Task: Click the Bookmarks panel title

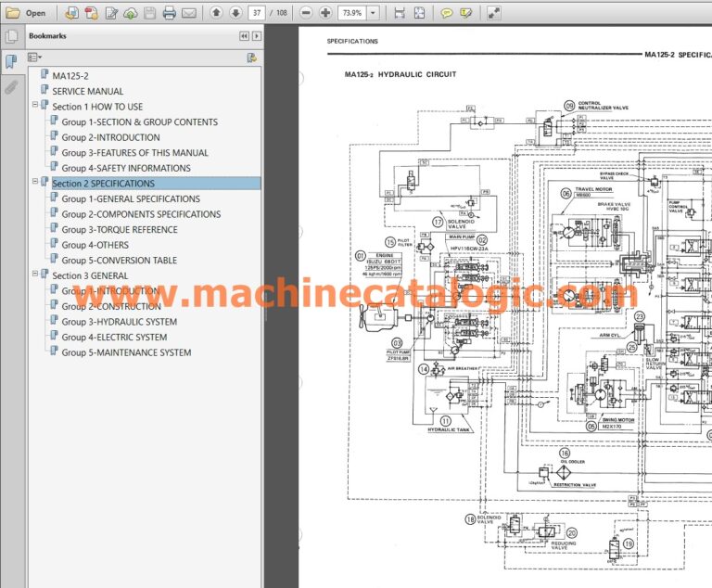Action: pyautogui.click(x=47, y=36)
